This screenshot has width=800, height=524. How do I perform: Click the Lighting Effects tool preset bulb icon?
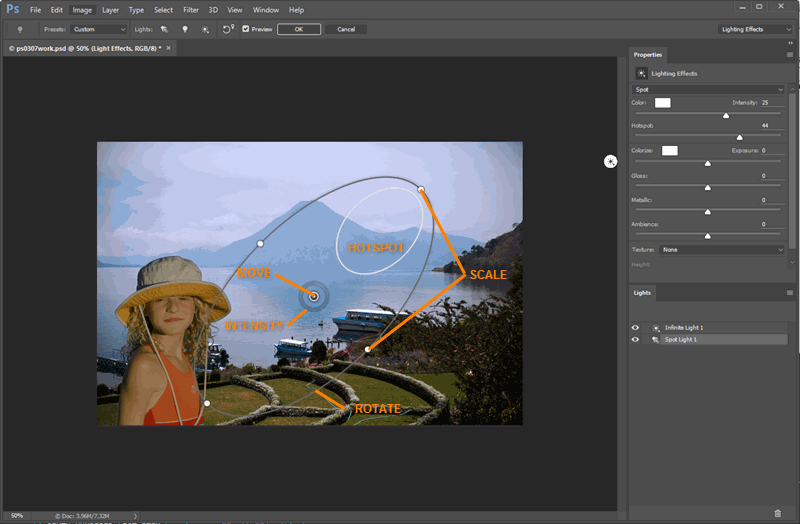20,30
